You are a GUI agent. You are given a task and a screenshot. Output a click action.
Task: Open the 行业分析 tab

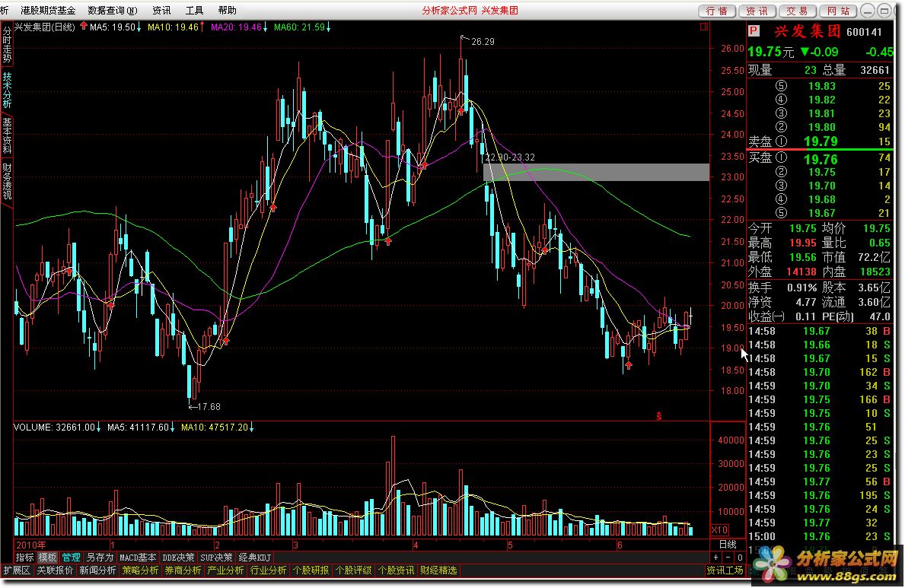point(269,570)
